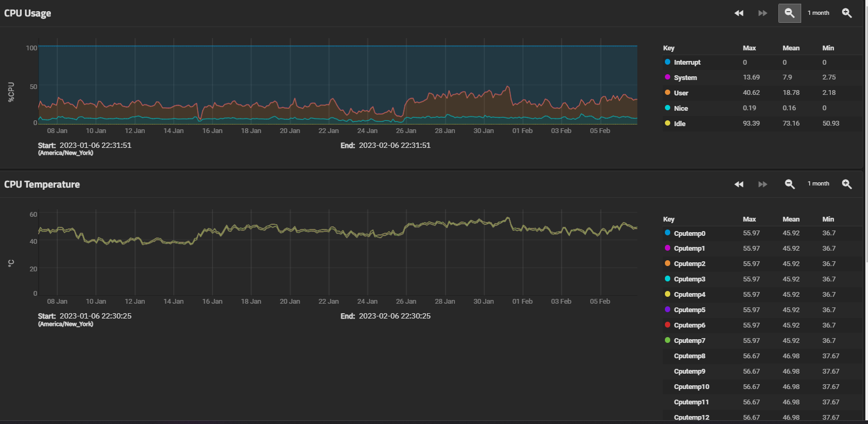The height and width of the screenshot is (424, 868).
Task: Select the Cputemp10 legend row
Action: [x=762, y=387]
